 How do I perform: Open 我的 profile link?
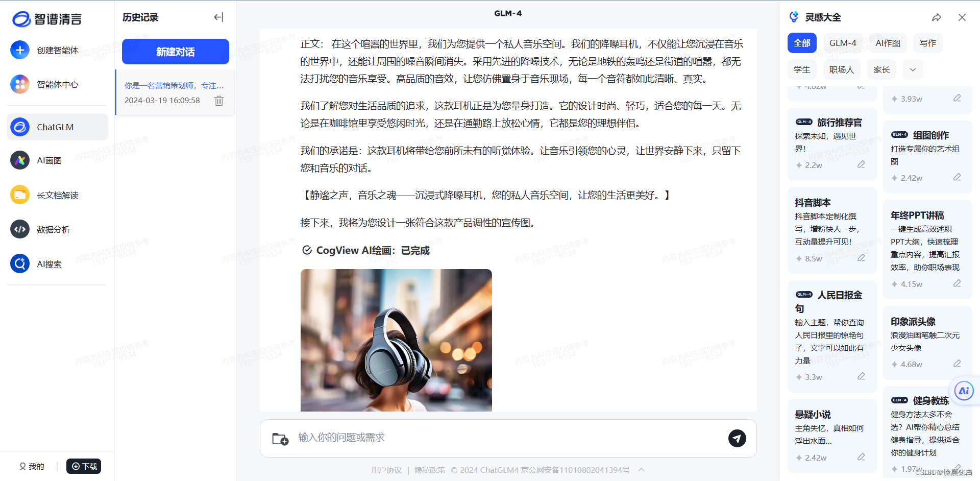pos(32,466)
